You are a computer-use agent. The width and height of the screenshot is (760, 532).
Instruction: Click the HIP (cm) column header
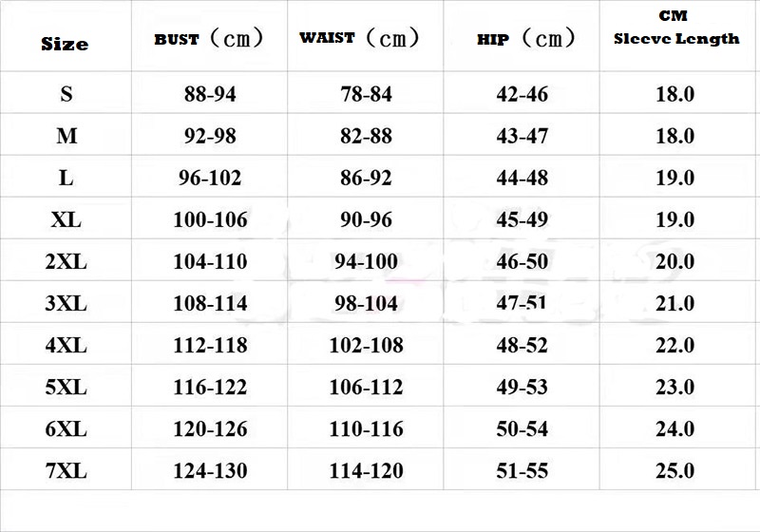(x=525, y=39)
